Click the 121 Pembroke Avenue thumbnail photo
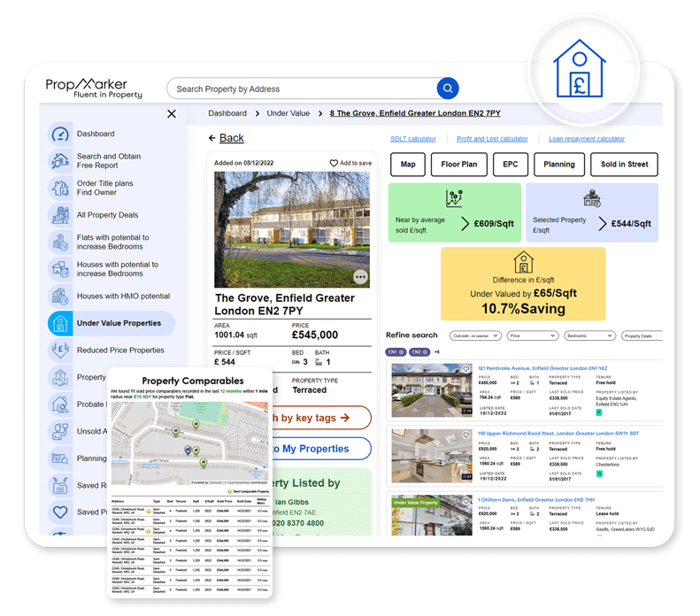The image size is (700, 616). 432,390
